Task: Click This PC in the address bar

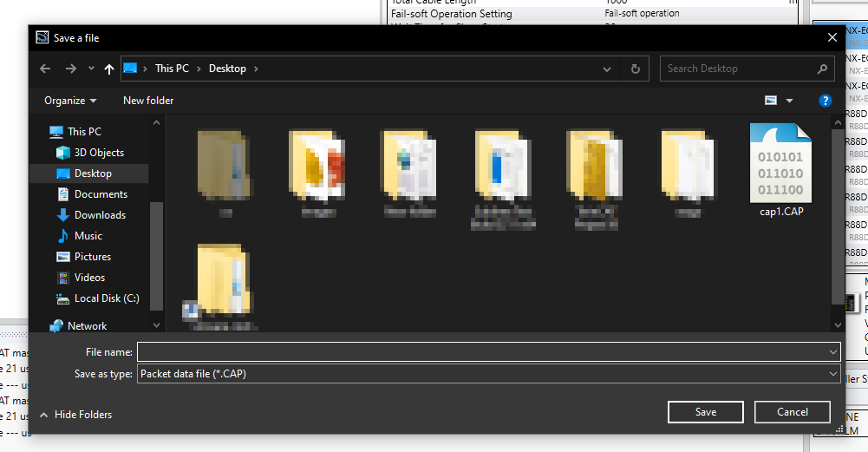Action: [172, 69]
